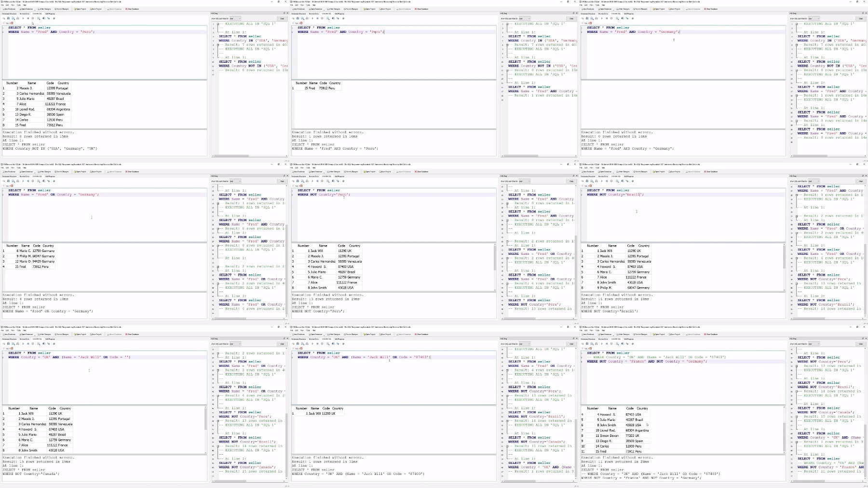
Task: Open 'Show SQL submitted by' dropdown in 0-rows-returned Germany window
Action: pos(814,18)
